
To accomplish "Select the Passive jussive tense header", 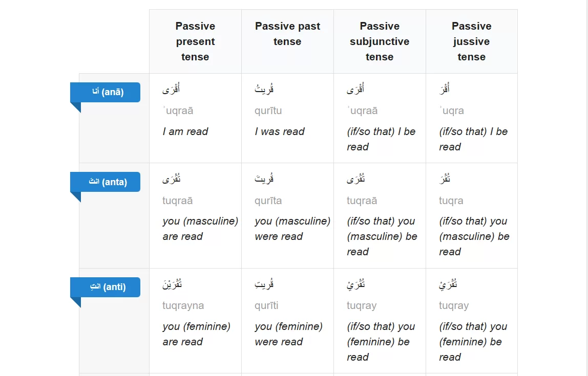I will (471, 41).
